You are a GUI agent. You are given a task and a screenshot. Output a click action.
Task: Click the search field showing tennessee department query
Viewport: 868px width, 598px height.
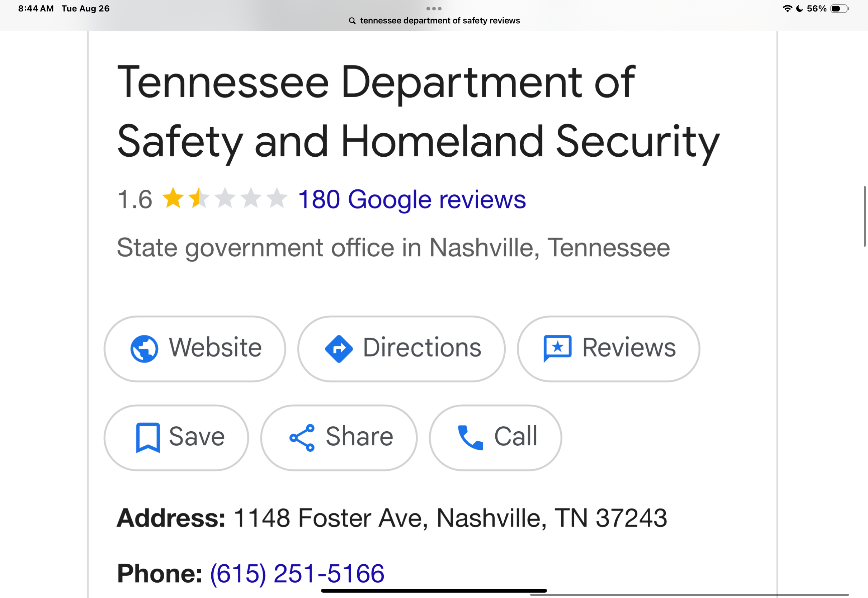[434, 20]
